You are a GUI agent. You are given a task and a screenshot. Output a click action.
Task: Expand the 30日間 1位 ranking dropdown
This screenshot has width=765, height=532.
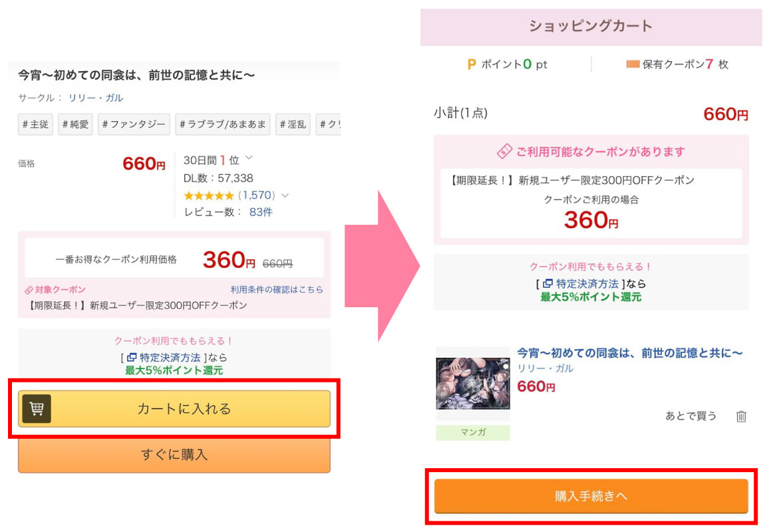(x=249, y=158)
